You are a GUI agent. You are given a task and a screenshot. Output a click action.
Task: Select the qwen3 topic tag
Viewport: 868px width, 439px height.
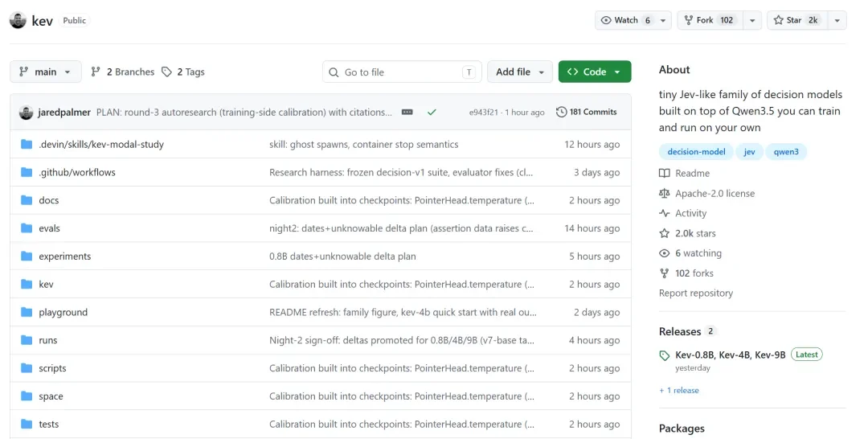786,152
